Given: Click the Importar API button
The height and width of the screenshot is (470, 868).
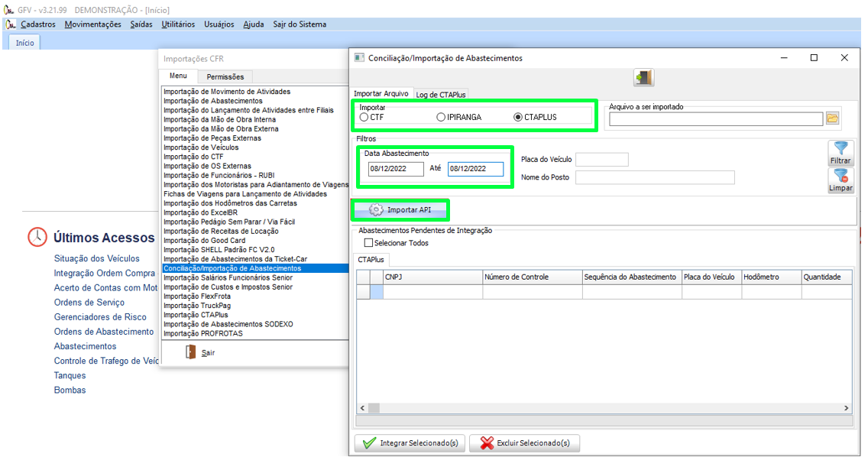Looking at the screenshot, I should point(400,210).
